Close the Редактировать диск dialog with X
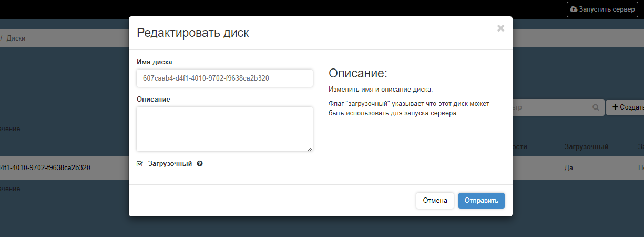Viewport: 644px width, 237px height. pyautogui.click(x=500, y=28)
